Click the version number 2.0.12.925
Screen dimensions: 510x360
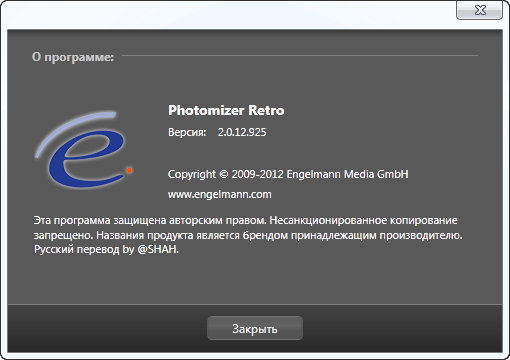coord(242,132)
